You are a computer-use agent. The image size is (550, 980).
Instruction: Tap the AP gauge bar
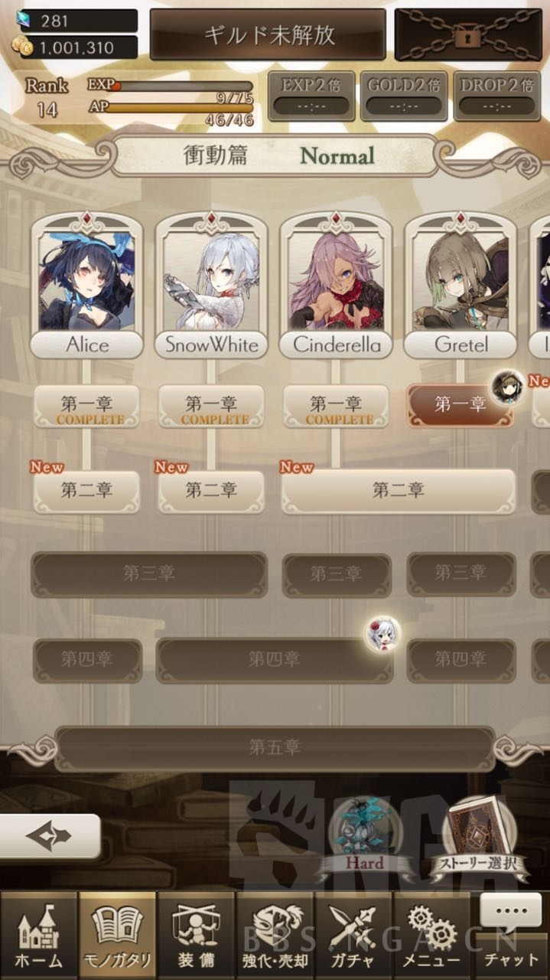pos(178,108)
